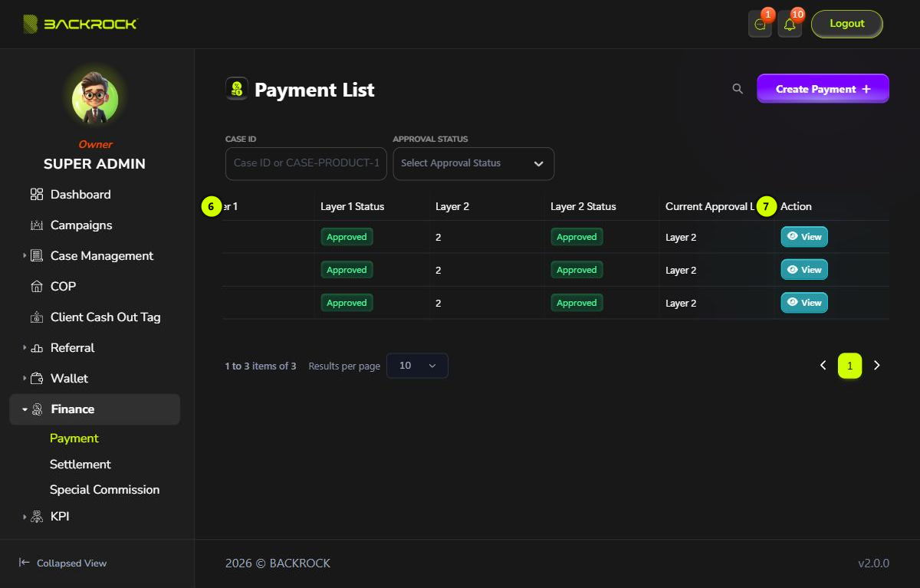
Task: Click the Layer 1 Status column header
Action: (353, 207)
